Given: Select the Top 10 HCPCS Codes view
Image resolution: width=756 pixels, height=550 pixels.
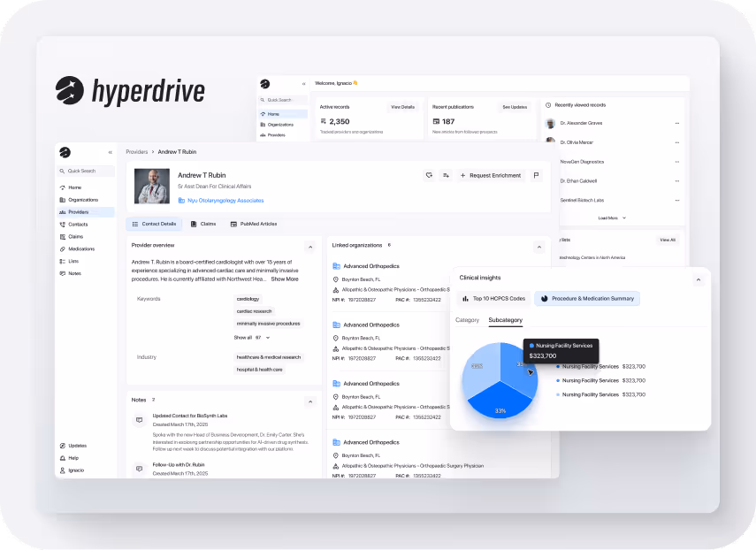Looking at the screenshot, I should [x=493, y=299].
